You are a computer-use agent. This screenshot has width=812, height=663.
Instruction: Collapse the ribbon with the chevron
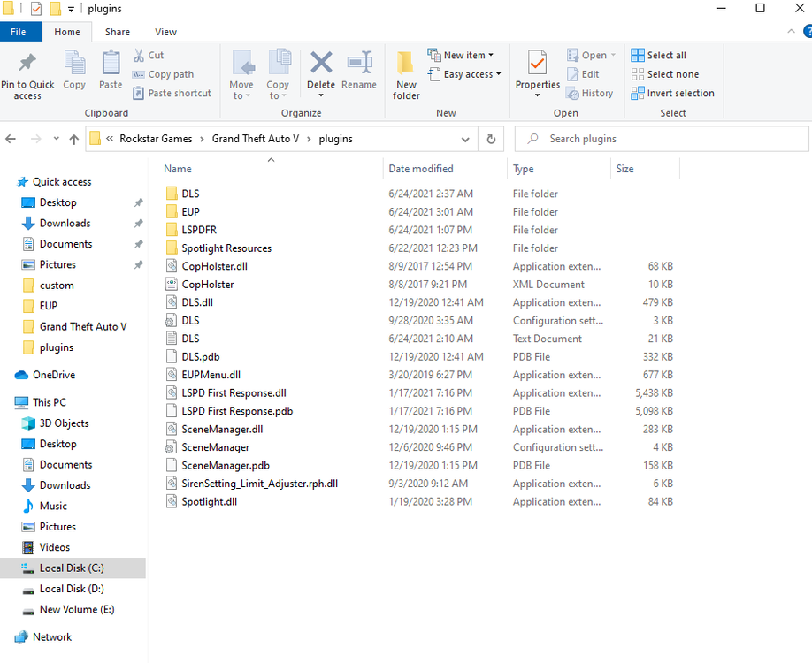point(791,32)
